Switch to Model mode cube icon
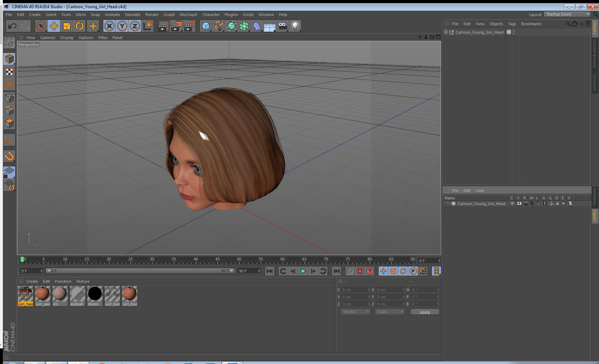 (9, 59)
